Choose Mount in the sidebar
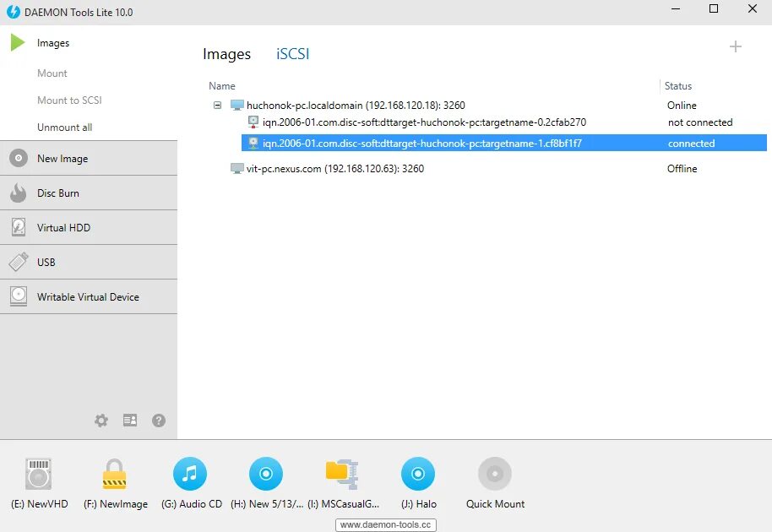The width and height of the screenshot is (772, 532). (52, 73)
